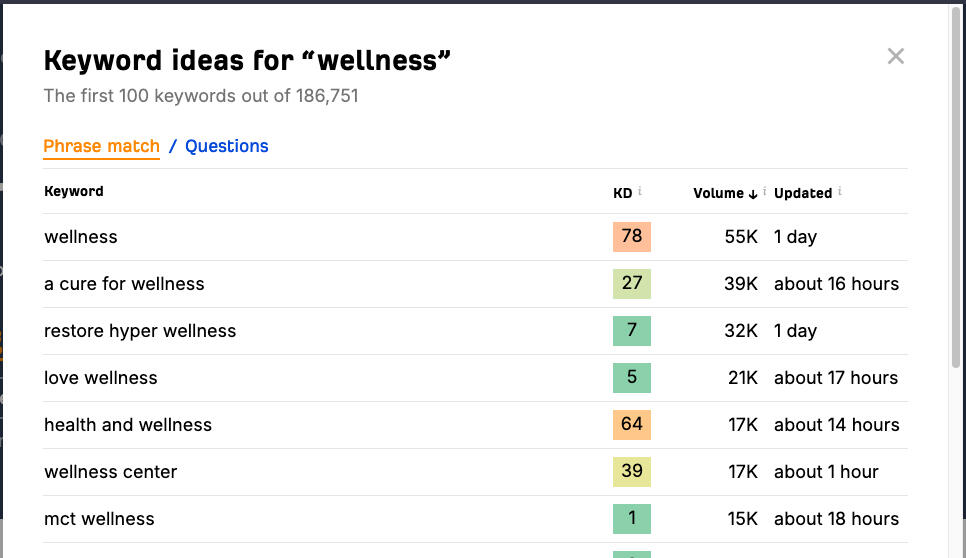Sort by Volume column arrow
Screen dimensions: 966x558
tap(752, 193)
